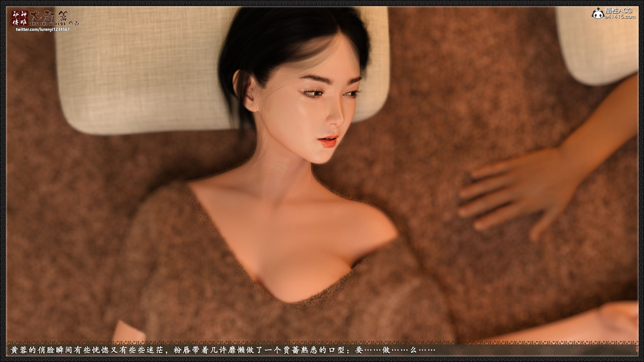The height and width of the screenshot is (362, 644).
Task: Click the decorative pattern border above caption
Action: 322,343
